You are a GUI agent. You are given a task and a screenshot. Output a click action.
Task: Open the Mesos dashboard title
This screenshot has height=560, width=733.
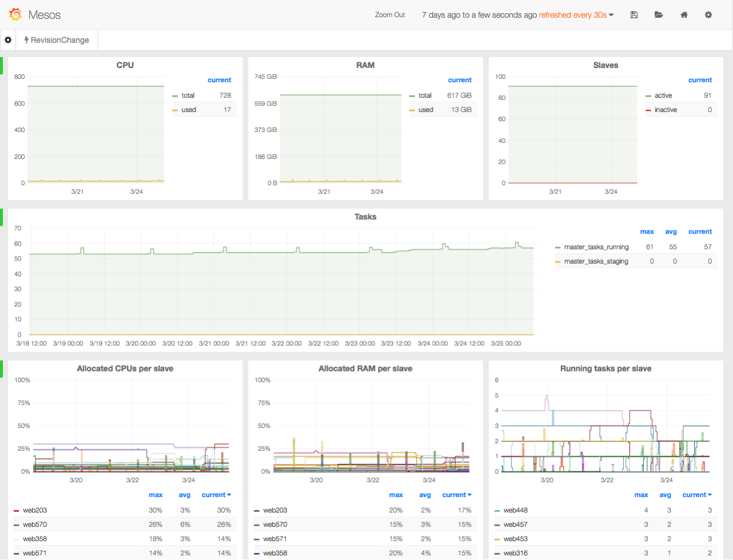click(x=45, y=15)
